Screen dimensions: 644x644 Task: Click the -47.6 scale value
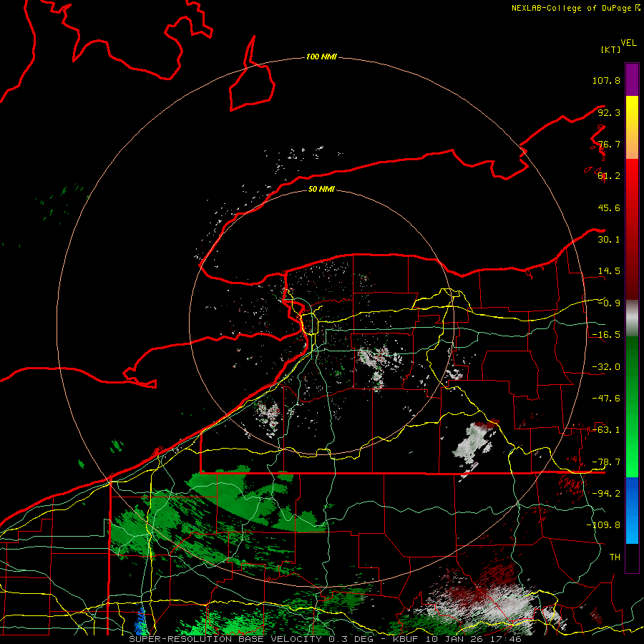606,399
